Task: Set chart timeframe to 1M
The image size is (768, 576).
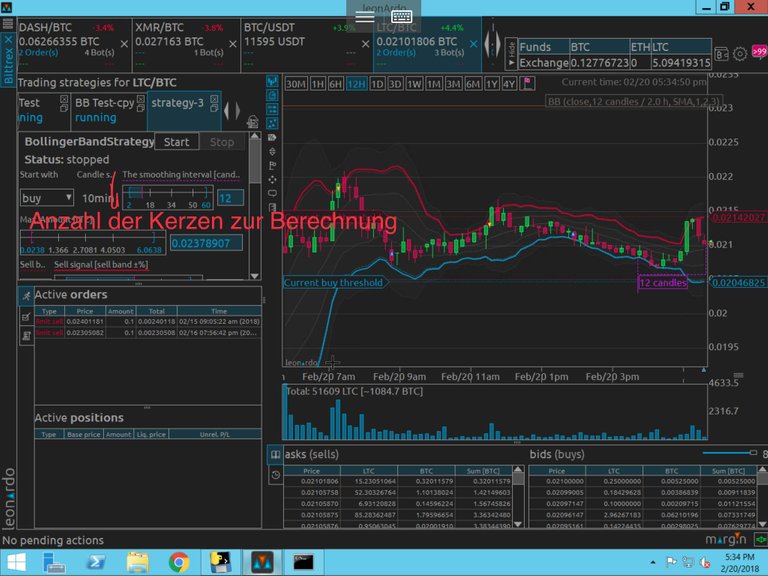Action: (x=434, y=84)
